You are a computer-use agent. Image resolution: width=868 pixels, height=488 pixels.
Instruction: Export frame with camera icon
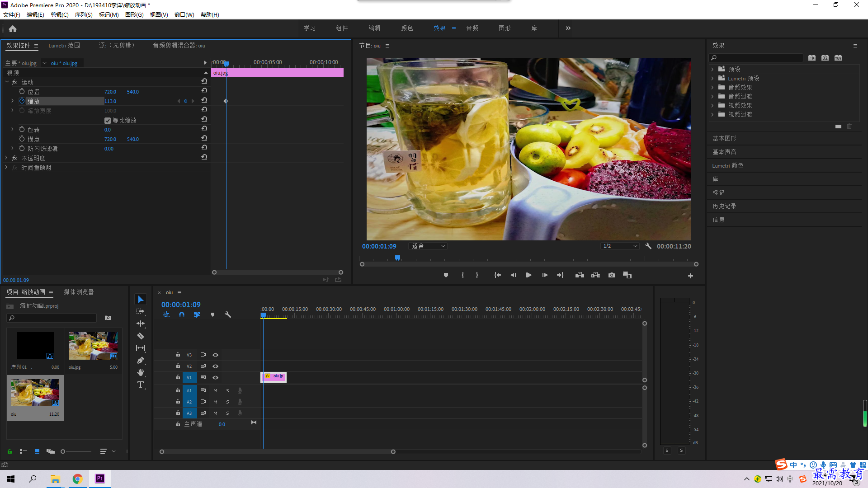point(612,275)
